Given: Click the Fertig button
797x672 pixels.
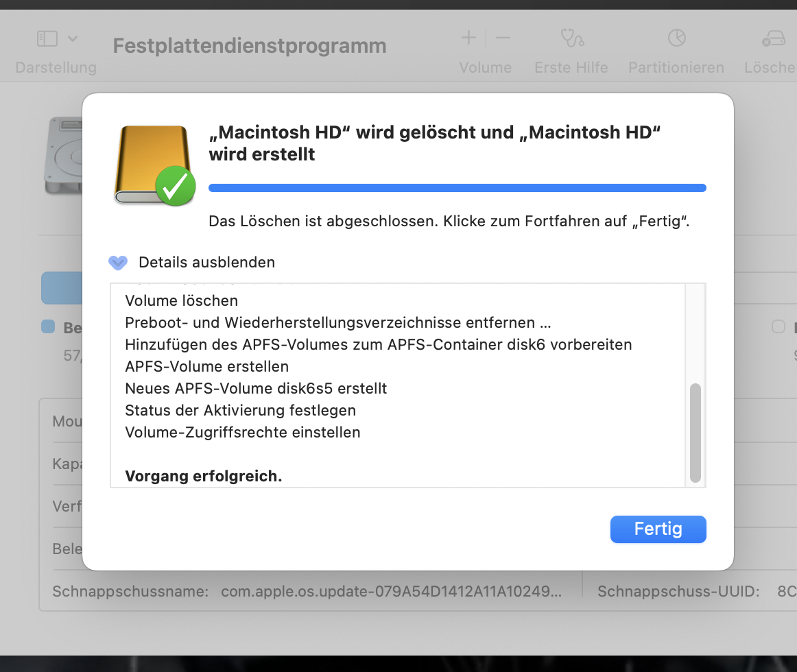Looking at the screenshot, I should click(658, 529).
